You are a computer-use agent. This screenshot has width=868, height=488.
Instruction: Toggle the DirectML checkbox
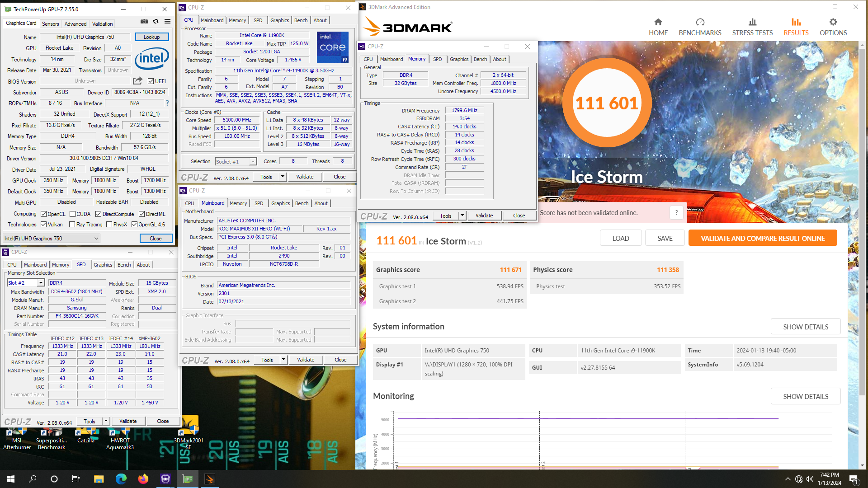(x=142, y=214)
